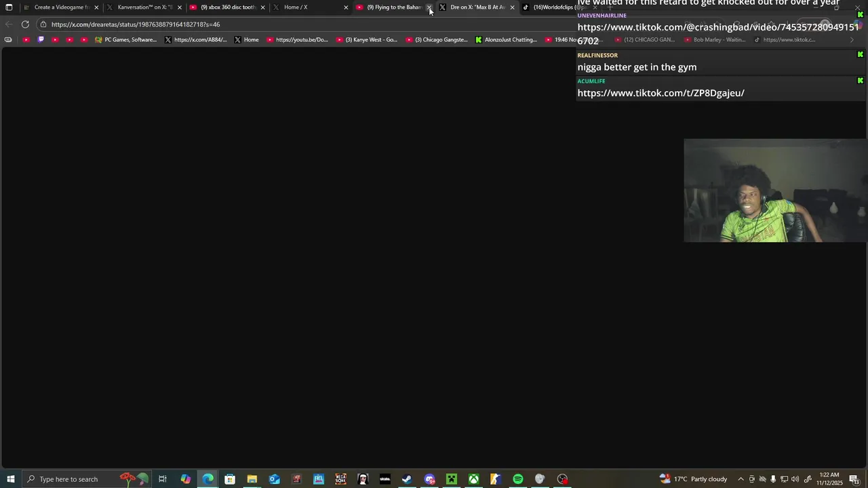
Task: Close the 'Kanversation on X' tab
Action: click(180, 7)
